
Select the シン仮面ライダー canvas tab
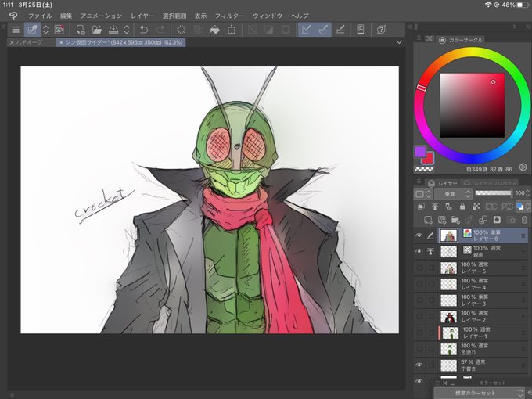121,42
